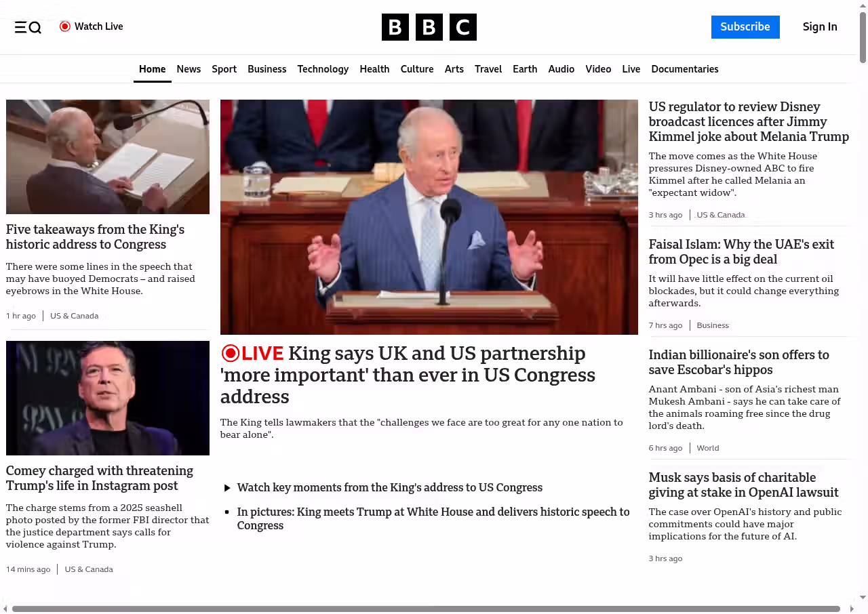
Task: Open the menu and search icon
Action: (28, 27)
